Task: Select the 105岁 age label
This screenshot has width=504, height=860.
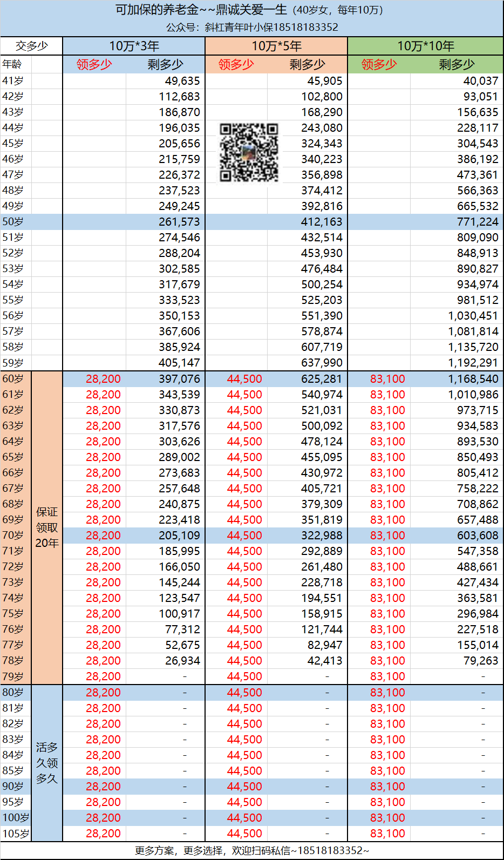Action: click(16, 834)
